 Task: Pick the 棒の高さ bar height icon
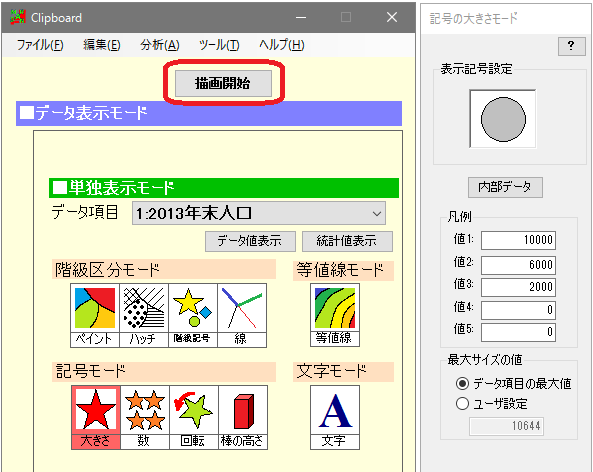(243, 418)
